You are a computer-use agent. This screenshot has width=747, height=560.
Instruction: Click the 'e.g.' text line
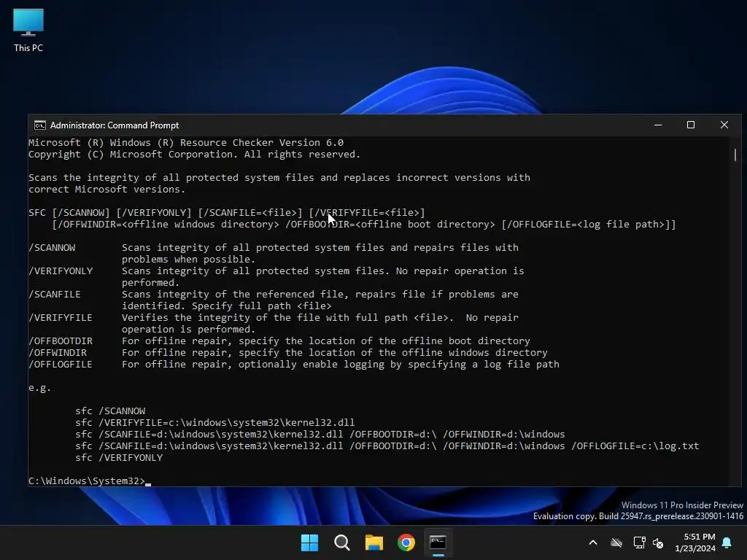39,388
